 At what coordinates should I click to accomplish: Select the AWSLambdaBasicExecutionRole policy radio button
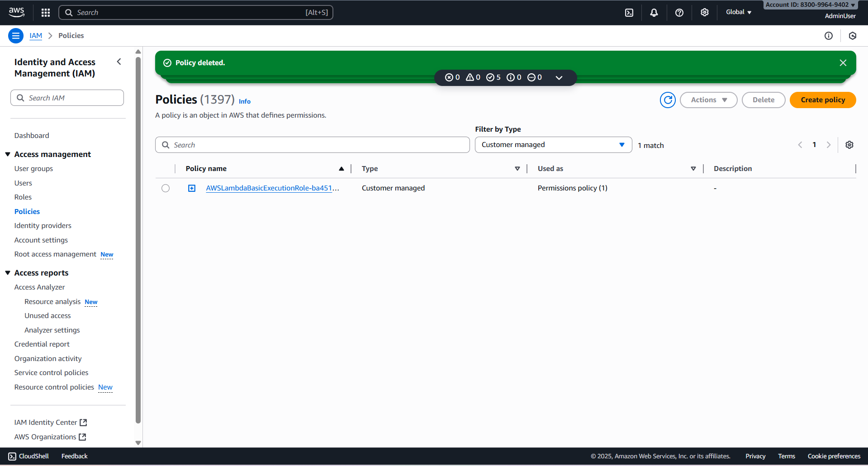pos(166,188)
